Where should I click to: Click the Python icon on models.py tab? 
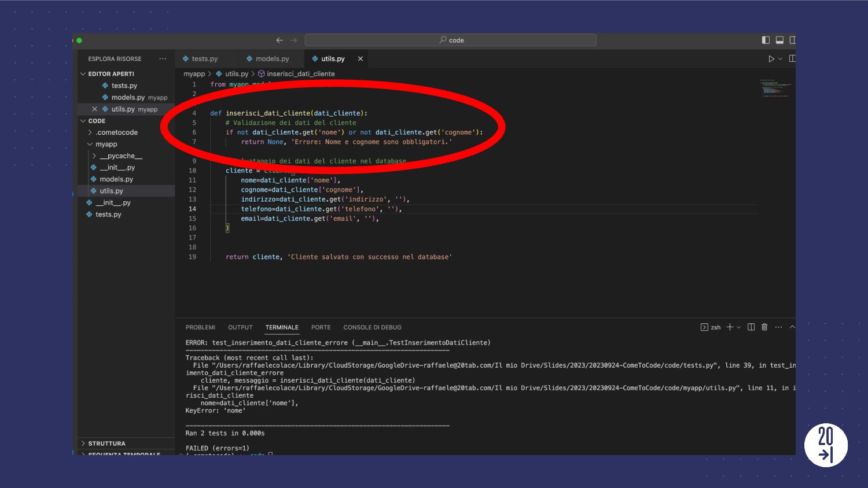tap(249, 59)
